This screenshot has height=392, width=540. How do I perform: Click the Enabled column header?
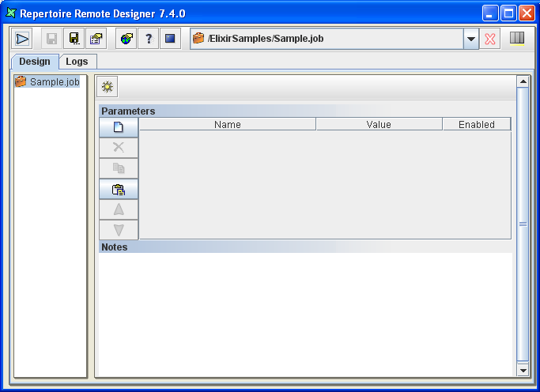tap(476, 124)
